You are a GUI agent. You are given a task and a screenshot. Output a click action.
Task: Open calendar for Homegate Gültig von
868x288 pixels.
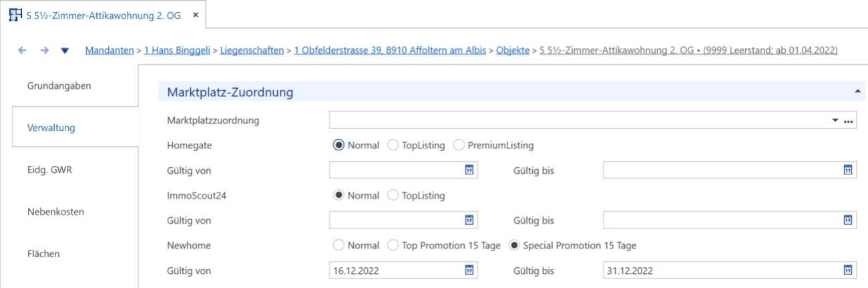[469, 170]
